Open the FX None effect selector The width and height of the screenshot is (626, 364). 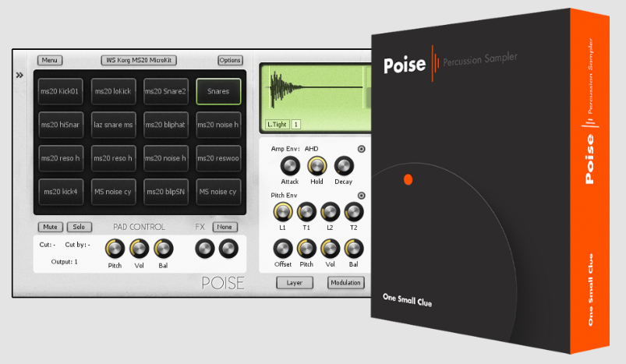(225, 227)
